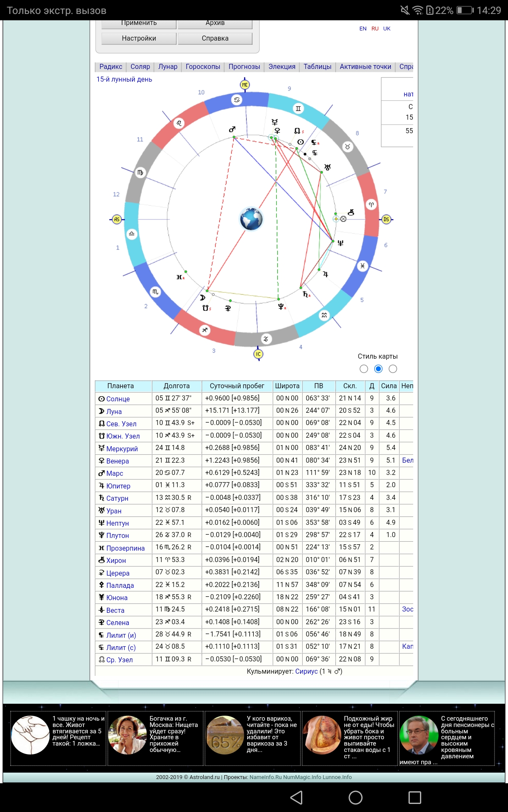This screenshot has width=508, height=812.
Task: Click the Moon glyph on the chart
Action: point(202,297)
